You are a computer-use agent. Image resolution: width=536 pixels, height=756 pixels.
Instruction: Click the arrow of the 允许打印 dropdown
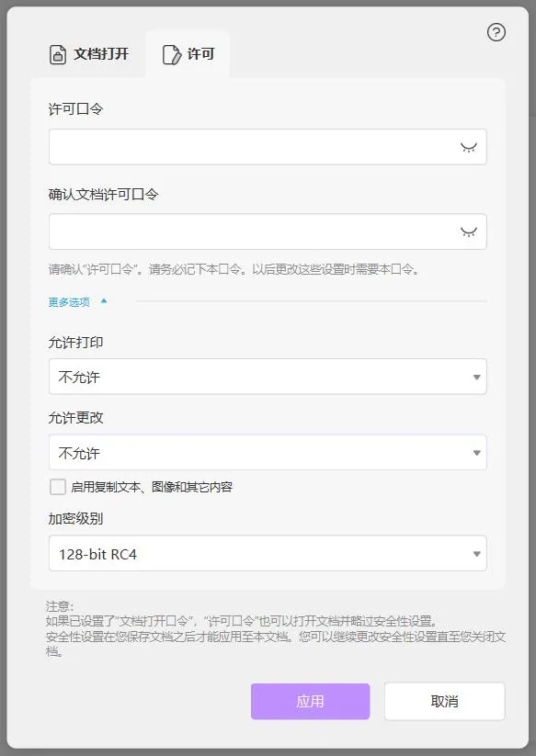[476, 377]
